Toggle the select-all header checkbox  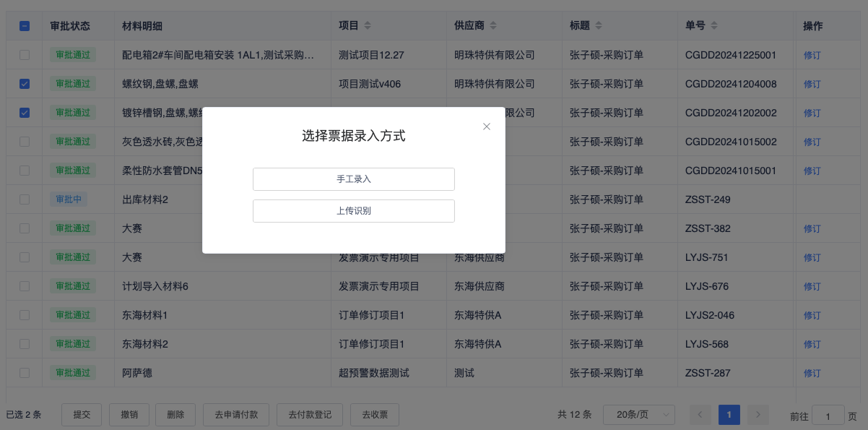pyautogui.click(x=25, y=26)
